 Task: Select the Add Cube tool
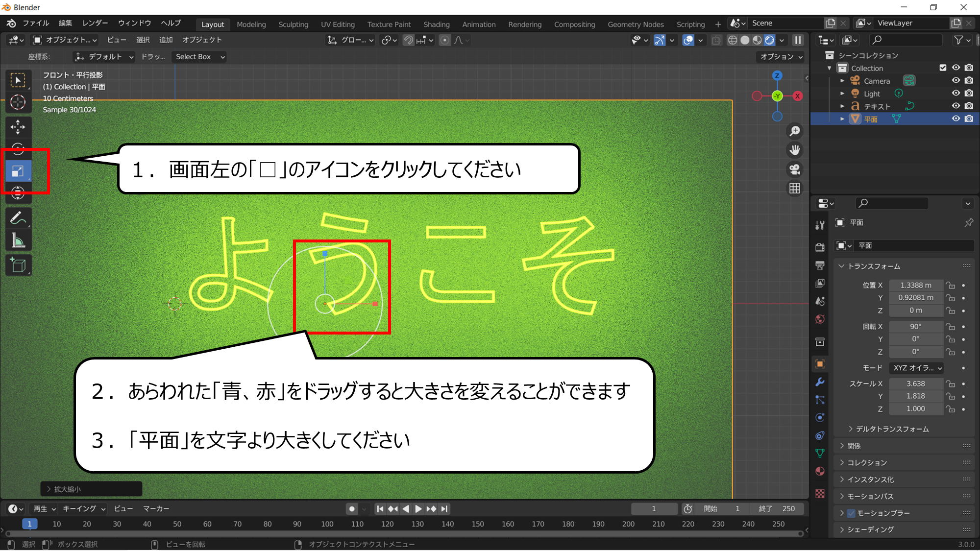pos(18,265)
